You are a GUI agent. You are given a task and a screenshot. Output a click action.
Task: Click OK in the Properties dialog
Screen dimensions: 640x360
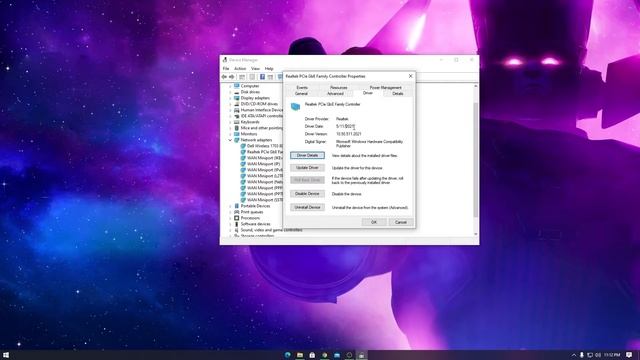pos(373,222)
